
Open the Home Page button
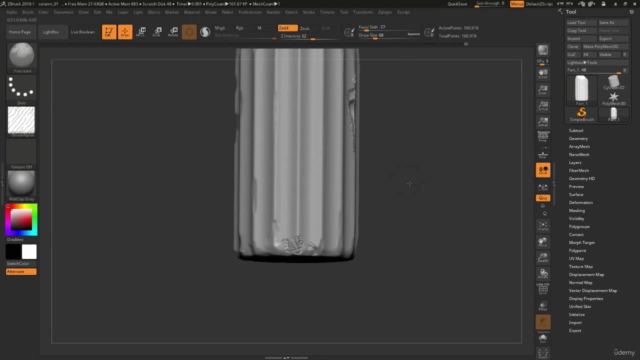tap(20, 32)
